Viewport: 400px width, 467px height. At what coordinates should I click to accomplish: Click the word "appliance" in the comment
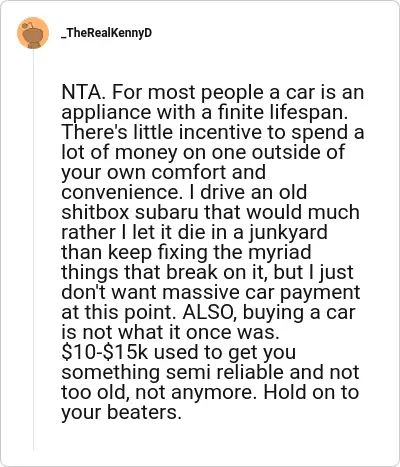click(x=106, y=113)
